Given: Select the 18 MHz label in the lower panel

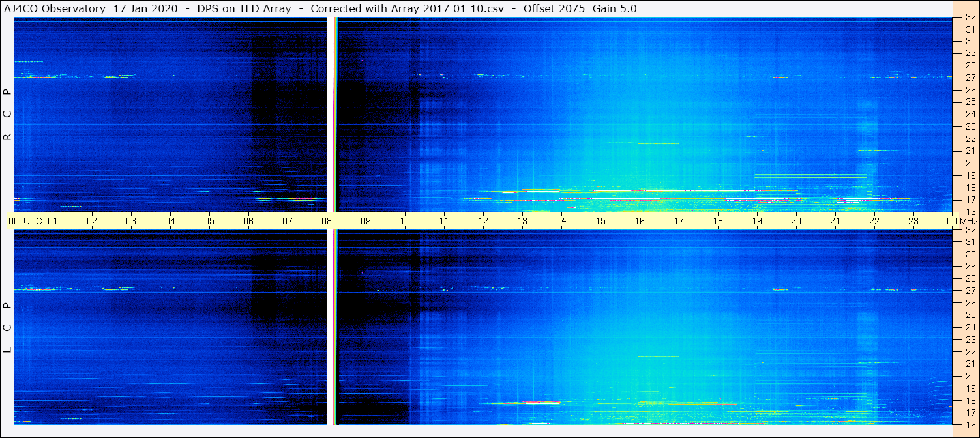Looking at the screenshot, I should click(x=970, y=401).
